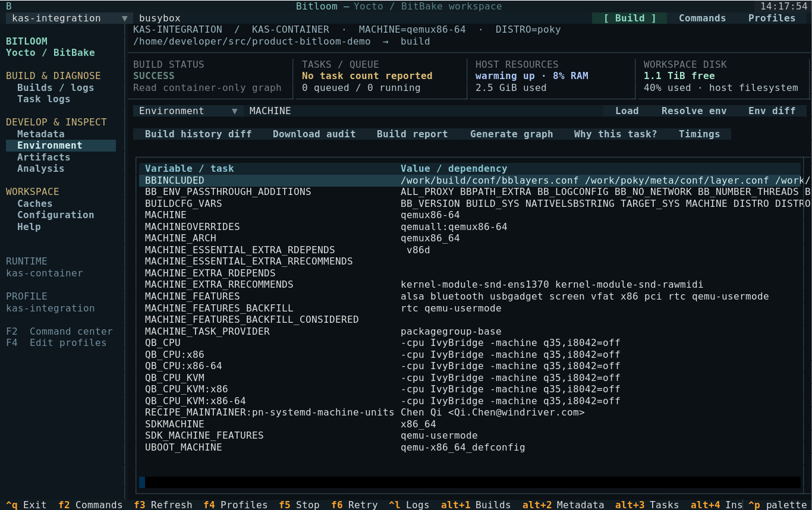Click the Load button
Screen dimensions: 812x510
tap(627, 111)
